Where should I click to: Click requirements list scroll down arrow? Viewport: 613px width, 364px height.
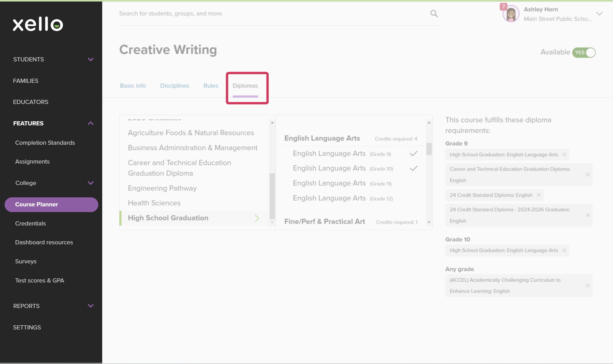(x=429, y=222)
